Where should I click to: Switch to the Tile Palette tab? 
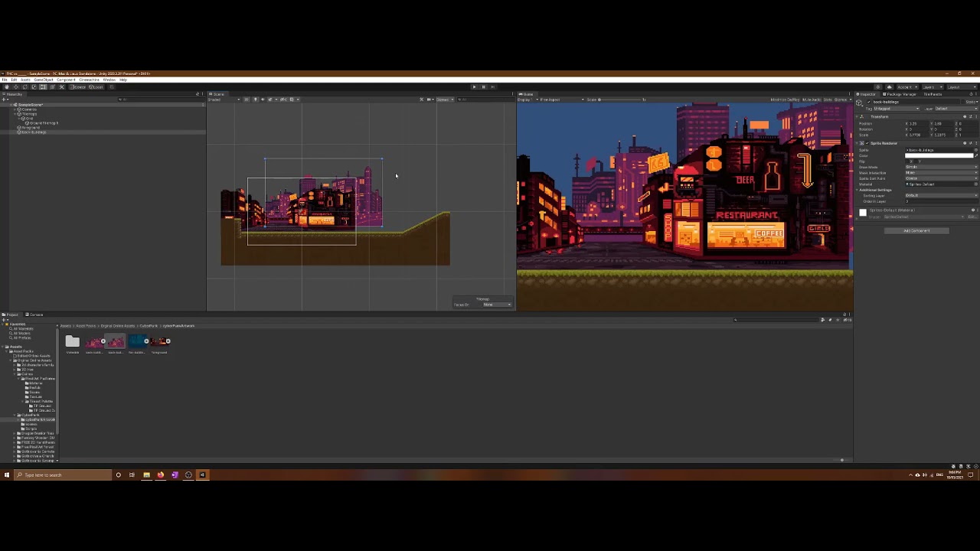933,94
